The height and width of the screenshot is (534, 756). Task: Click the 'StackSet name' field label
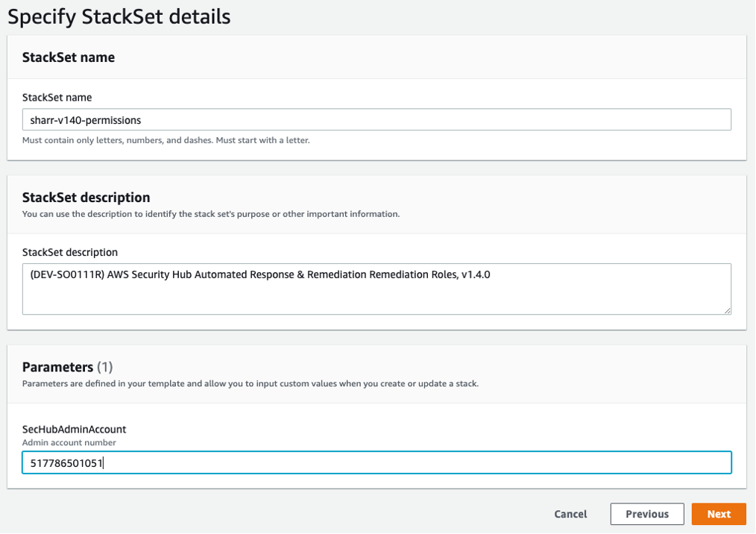57,98
